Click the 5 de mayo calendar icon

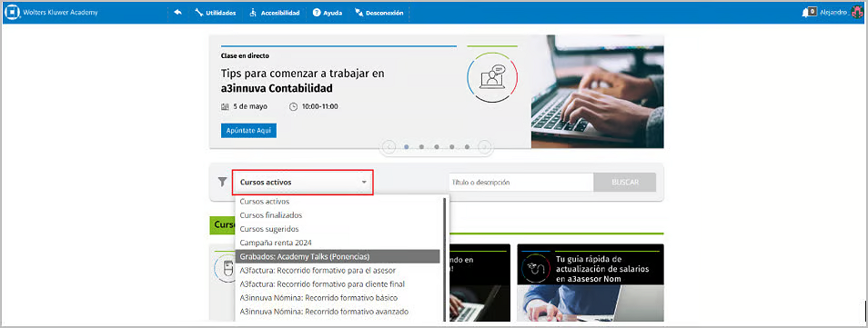(x=225, y=106)
